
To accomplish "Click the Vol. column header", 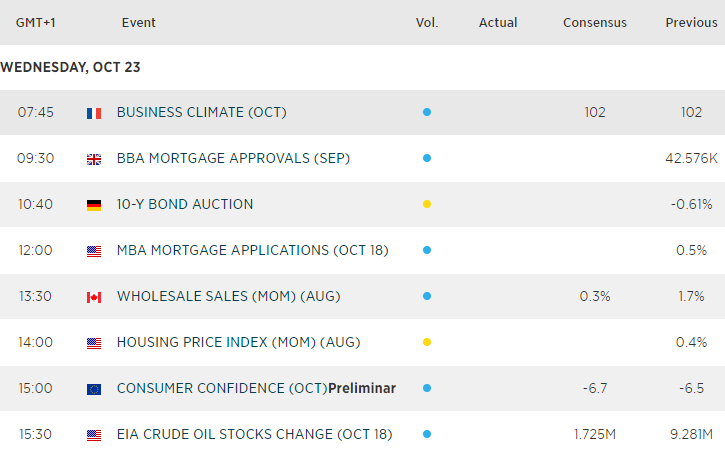I will click(x=427, y=22).
